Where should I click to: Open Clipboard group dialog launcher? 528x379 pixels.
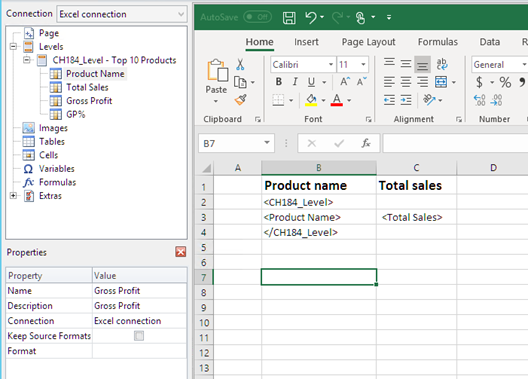tap(258, 119)
